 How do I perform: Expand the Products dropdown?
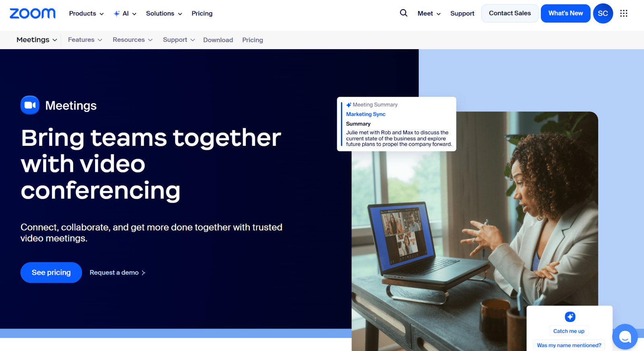click(x=86, y=13)
